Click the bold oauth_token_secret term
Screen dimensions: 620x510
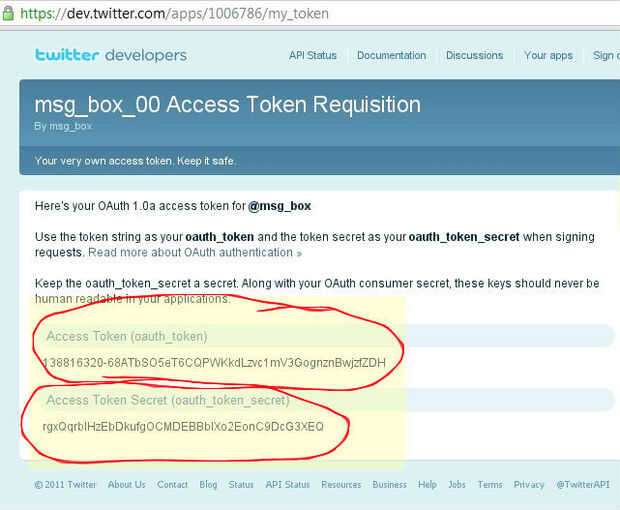pyautogui.click(x=464, y=237)
